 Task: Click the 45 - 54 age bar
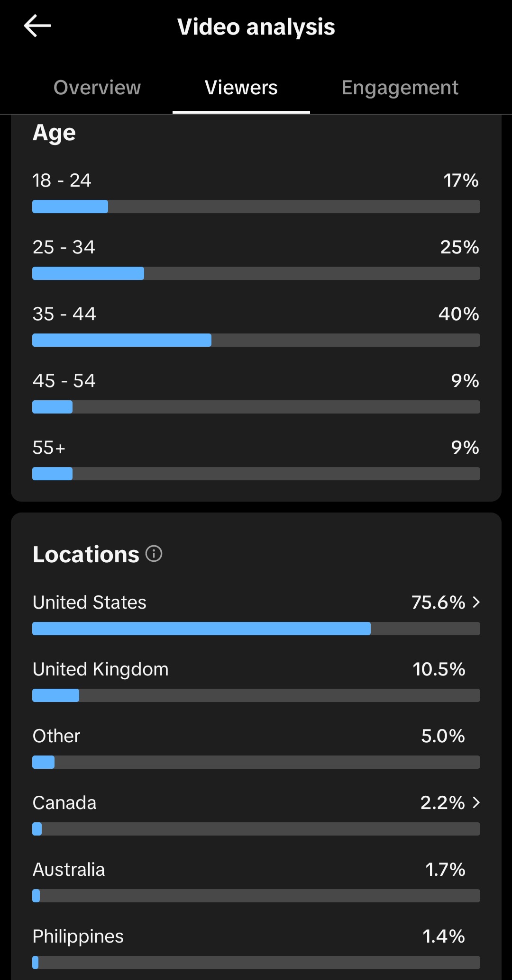point(256,407)
